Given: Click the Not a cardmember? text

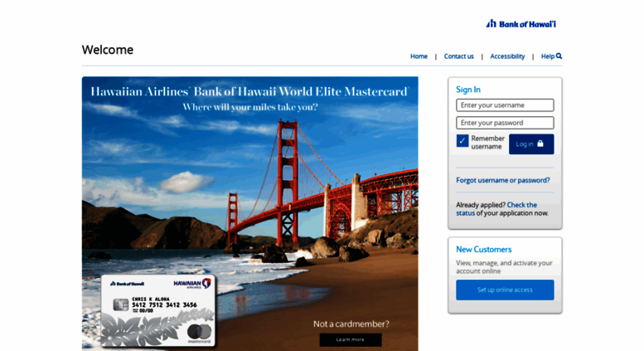Looking at the screenshot, I should [351, 324].
